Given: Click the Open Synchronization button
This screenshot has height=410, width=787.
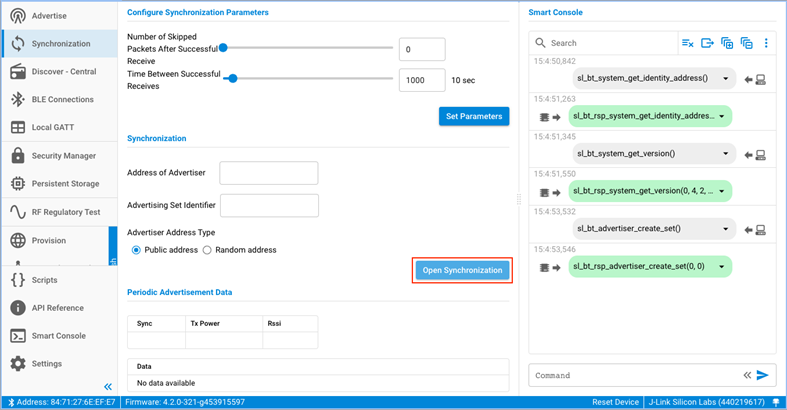Looking at the screenshot, I should point(462,270).
